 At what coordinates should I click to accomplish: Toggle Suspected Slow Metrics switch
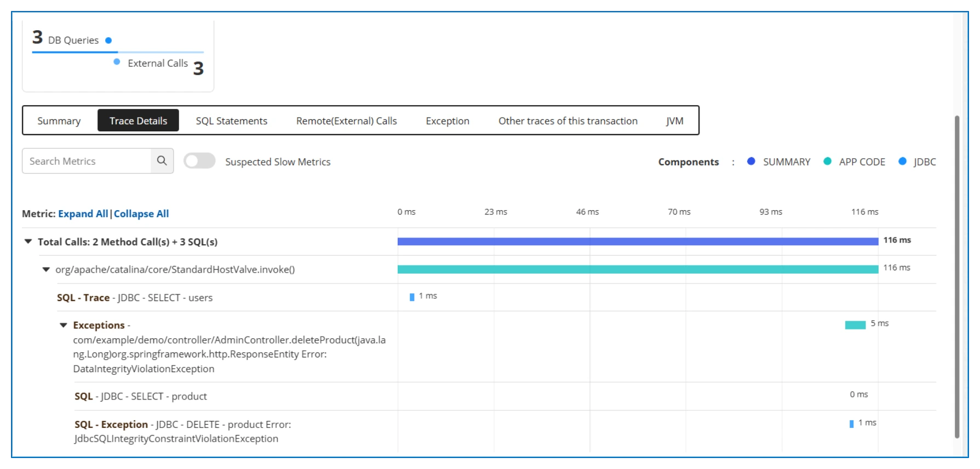click(x=199, y=161)
